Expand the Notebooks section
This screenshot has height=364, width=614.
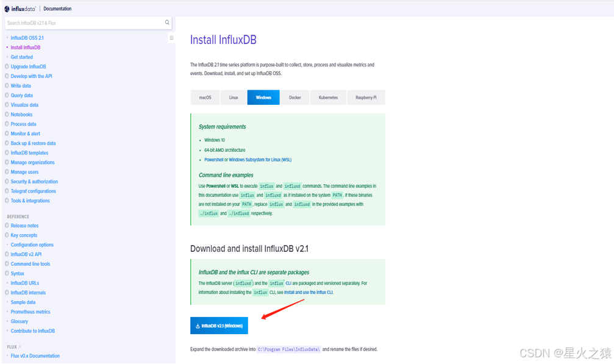click(x=7, y=114)
